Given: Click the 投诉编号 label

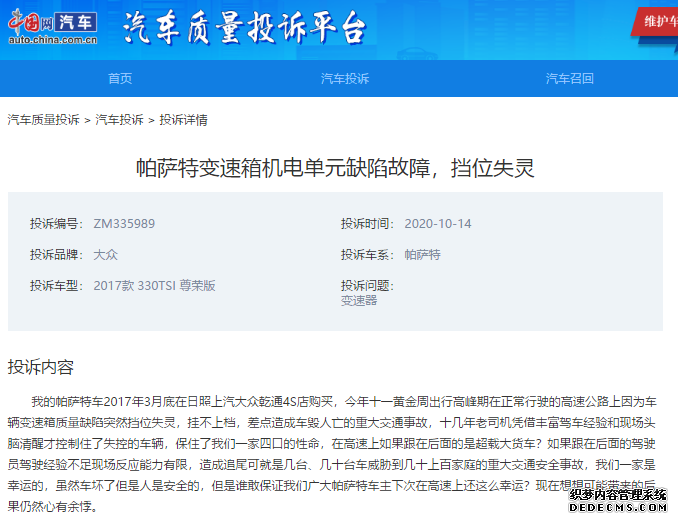Looking at the screenshot, I should click(x=56, y=224).
